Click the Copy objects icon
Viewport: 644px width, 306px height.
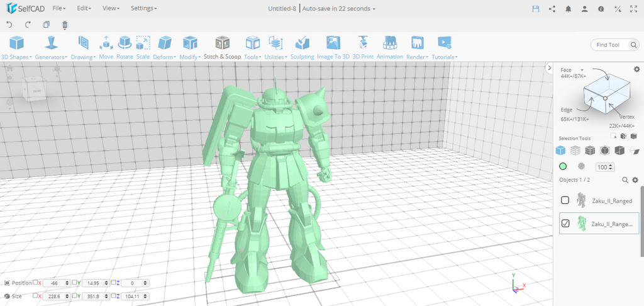point(47,25)
